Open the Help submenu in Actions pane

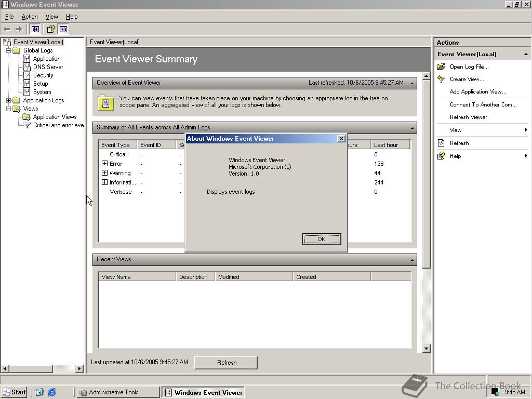pos(482,156)
